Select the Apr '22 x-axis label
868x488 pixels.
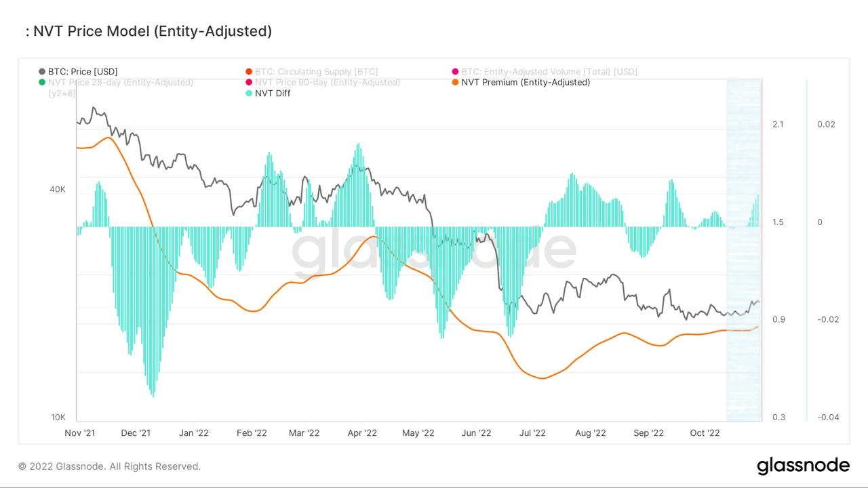[x=361, y=433]
